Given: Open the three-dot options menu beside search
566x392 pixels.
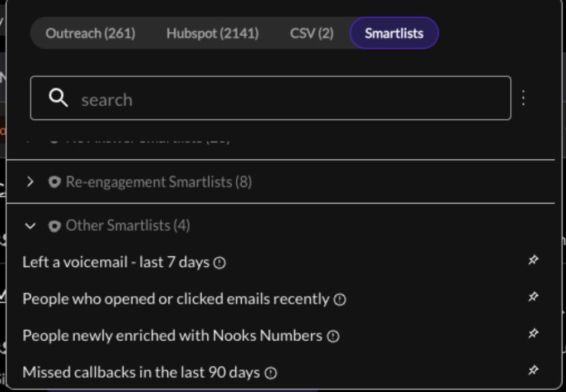Looking at the screenshot, I should [x=524, y=98].
